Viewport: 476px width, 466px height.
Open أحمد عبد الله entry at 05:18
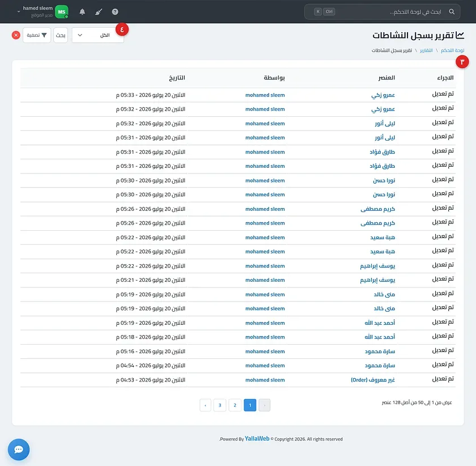point(380,337)
